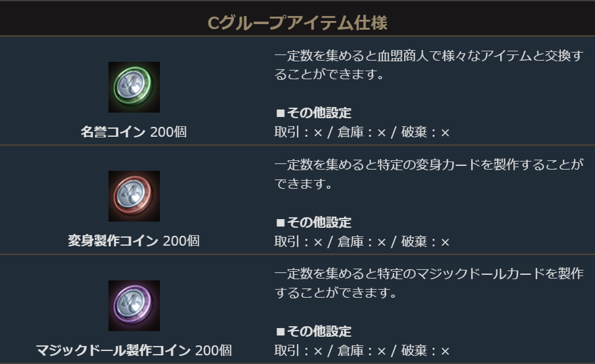Select the 名誉コイン 200個 label
This screenshot has width=595, height=364.
(x=134, y=132)
